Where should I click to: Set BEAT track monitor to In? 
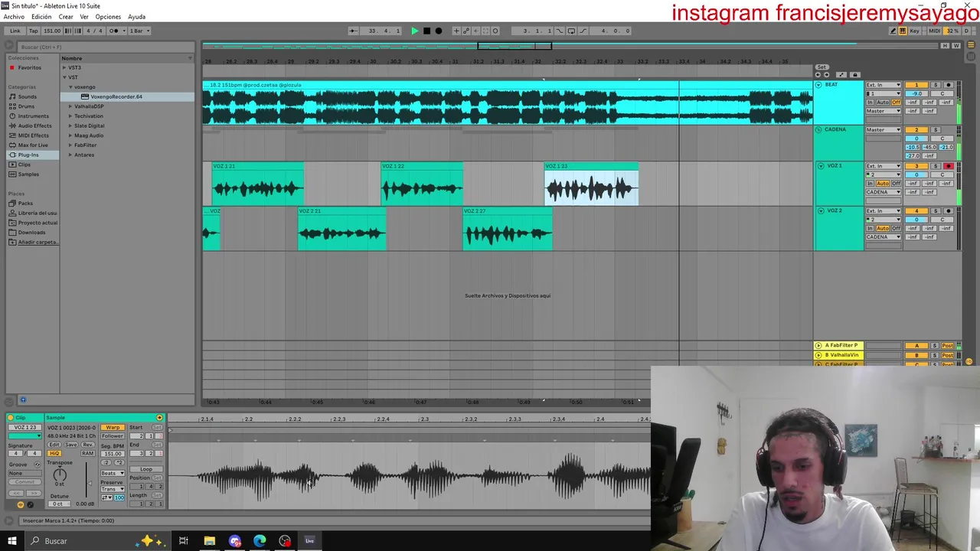[870, 103]
